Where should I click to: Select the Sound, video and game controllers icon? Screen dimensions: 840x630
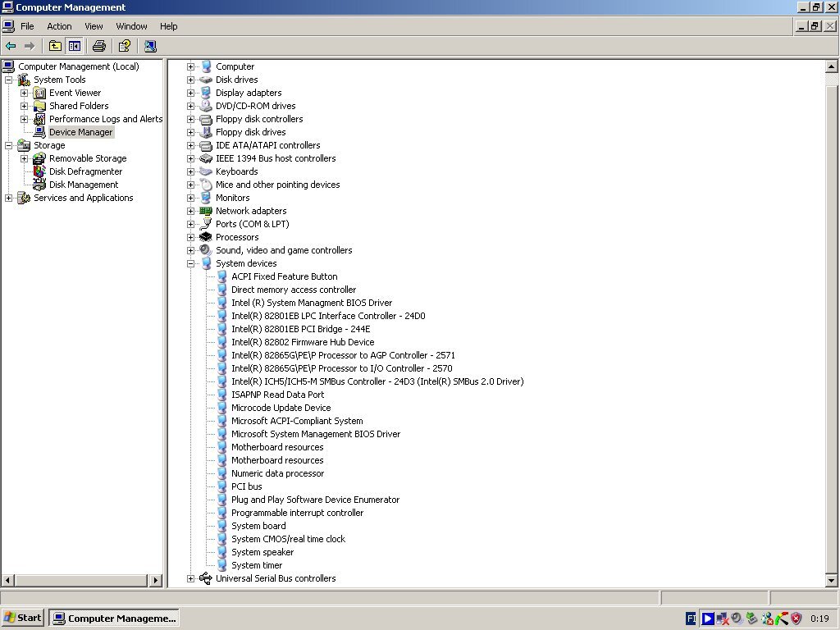pyautogui.click(x=206, y=250)
